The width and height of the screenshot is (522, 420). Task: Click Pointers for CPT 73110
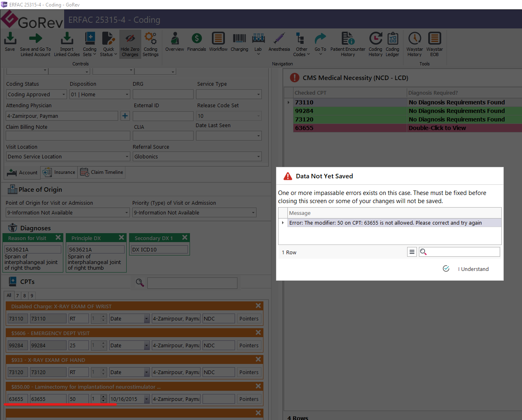[x=249, y=318]
